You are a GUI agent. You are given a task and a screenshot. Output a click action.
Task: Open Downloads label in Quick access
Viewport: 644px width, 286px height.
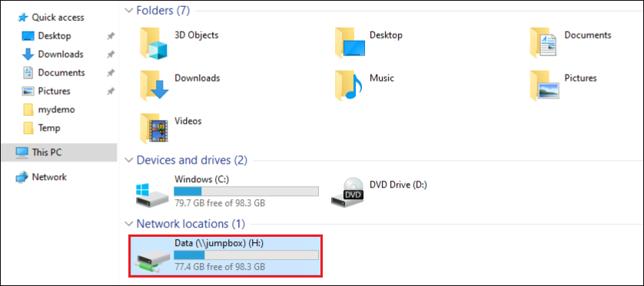pyautogui.click(x=61, y=55)
